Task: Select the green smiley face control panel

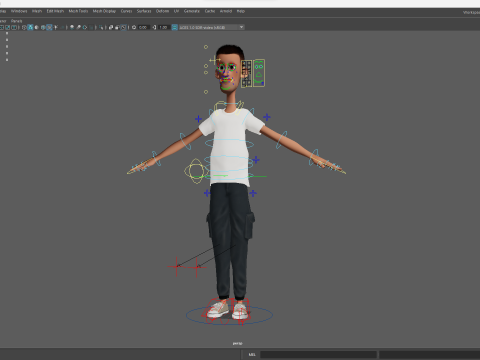Action: (259, 73)
